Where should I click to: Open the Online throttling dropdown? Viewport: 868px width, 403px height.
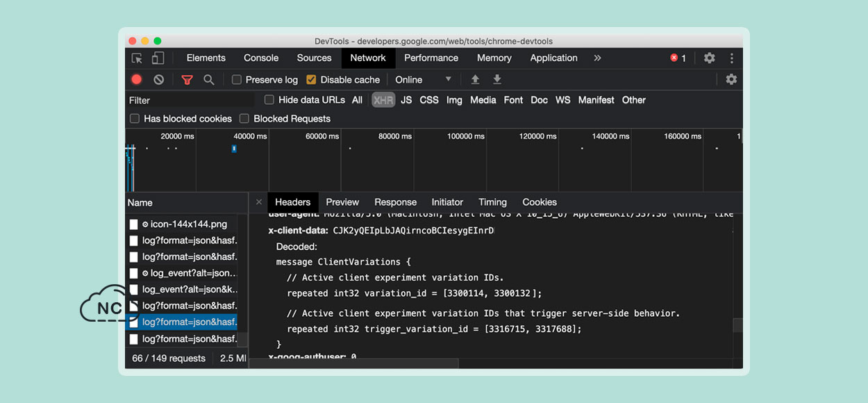424,80
